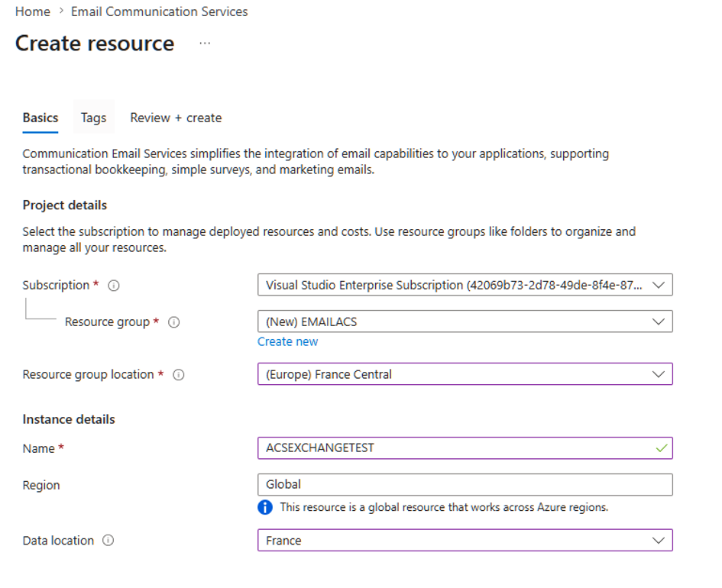
Task: Open the Review + create tab
Action: point(176,118)
